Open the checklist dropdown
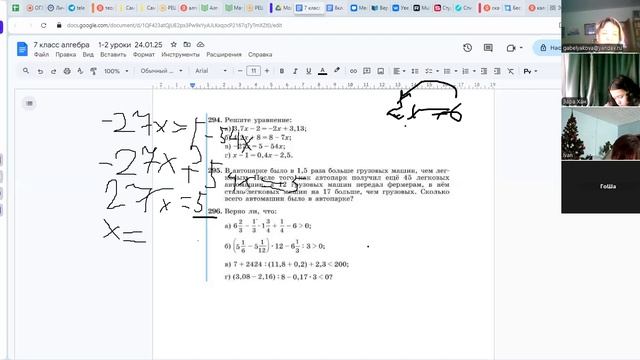Screen dimensions: 640x360 (431, 71)
